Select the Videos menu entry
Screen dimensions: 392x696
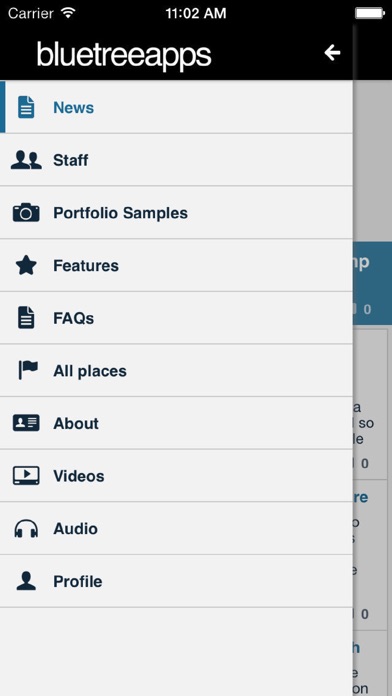click(176, 475)
